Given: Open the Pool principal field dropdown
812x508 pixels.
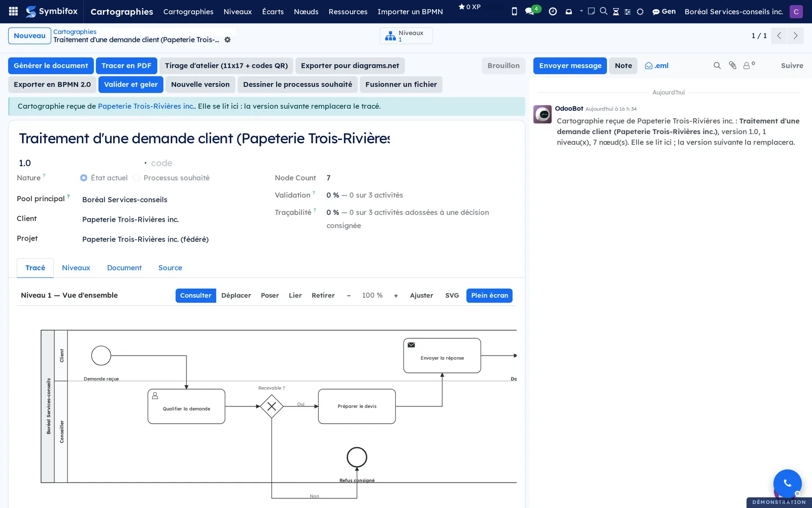Looking at the screenshot, I should [170, 200].
